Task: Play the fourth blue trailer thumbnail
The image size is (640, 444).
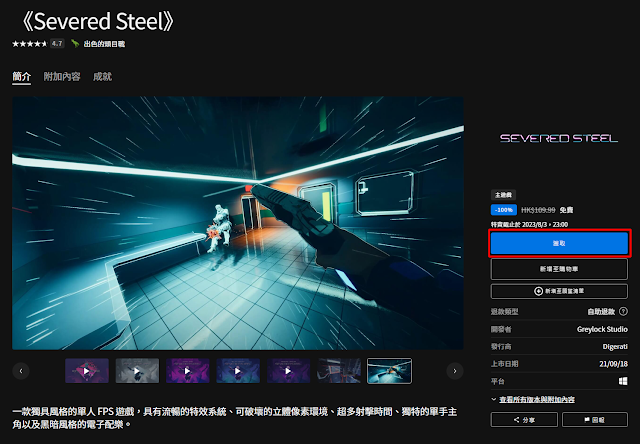Action: pos(238,371)
